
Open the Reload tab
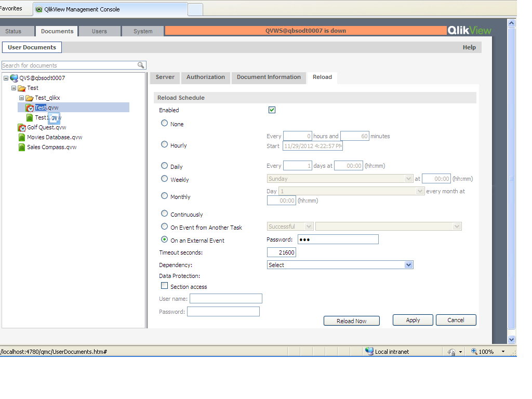point(322,77)
